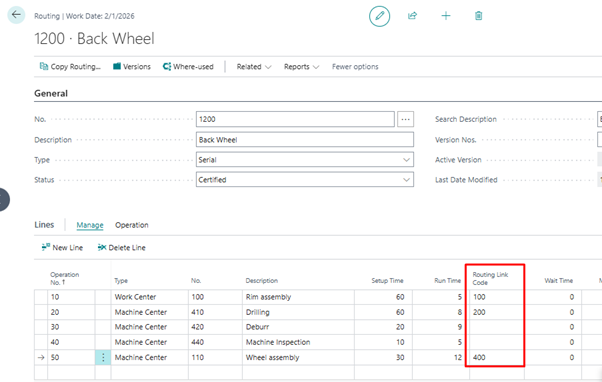Expand the Related menu
The width and height of the screenshot is (602, 382).
tap(254, 66)
